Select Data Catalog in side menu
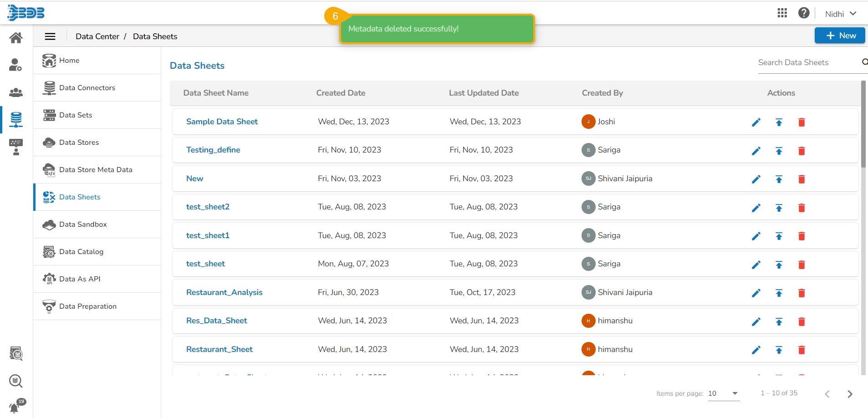 tap(81, 252)
